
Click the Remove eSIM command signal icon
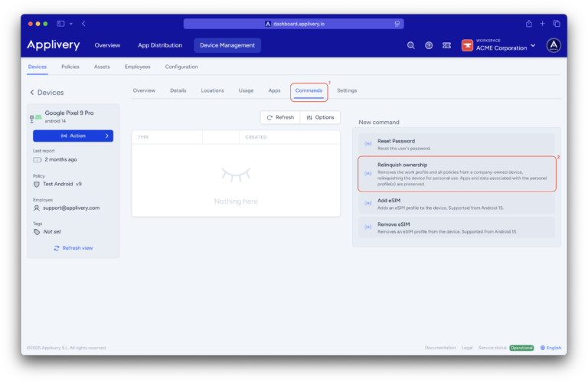(367, 227)
